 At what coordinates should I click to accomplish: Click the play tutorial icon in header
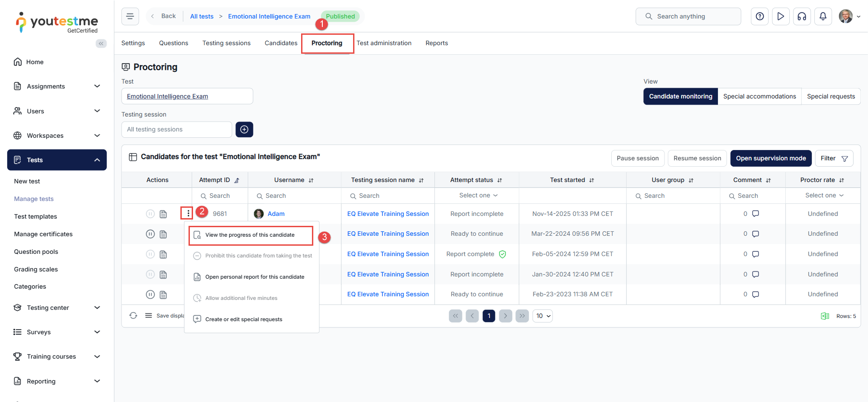[x=780, y=17]
